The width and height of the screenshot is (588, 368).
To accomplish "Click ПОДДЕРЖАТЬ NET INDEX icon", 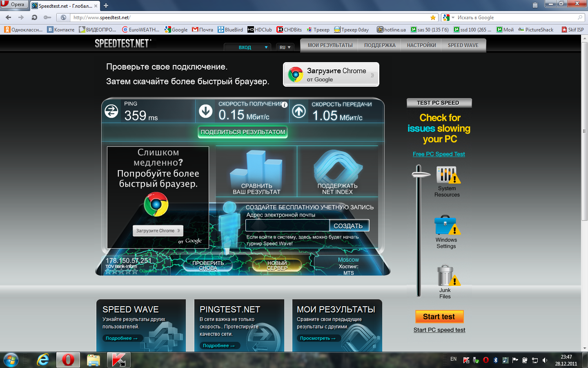I will 337,172.
